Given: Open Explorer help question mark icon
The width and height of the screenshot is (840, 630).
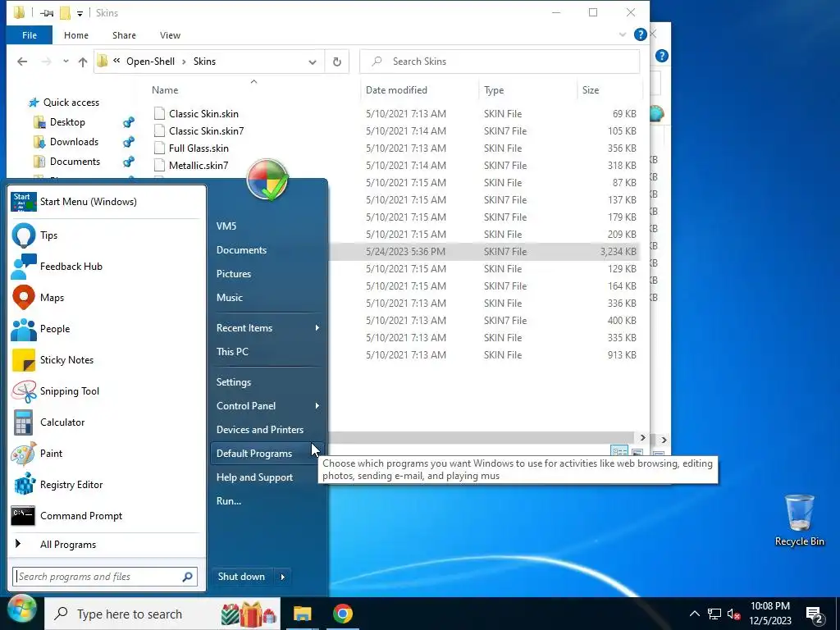Looking at the screenshot, I should point(640,34).
